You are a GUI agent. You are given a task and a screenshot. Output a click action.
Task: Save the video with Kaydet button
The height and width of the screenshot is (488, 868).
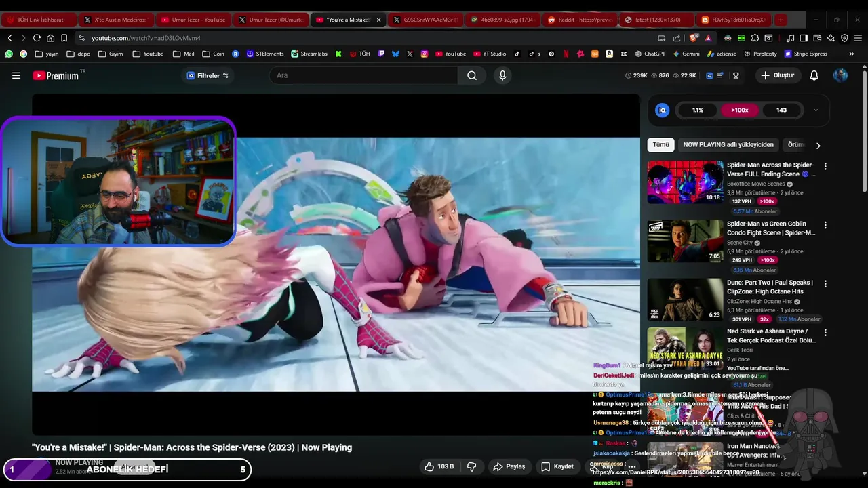[x=557, y=466]
